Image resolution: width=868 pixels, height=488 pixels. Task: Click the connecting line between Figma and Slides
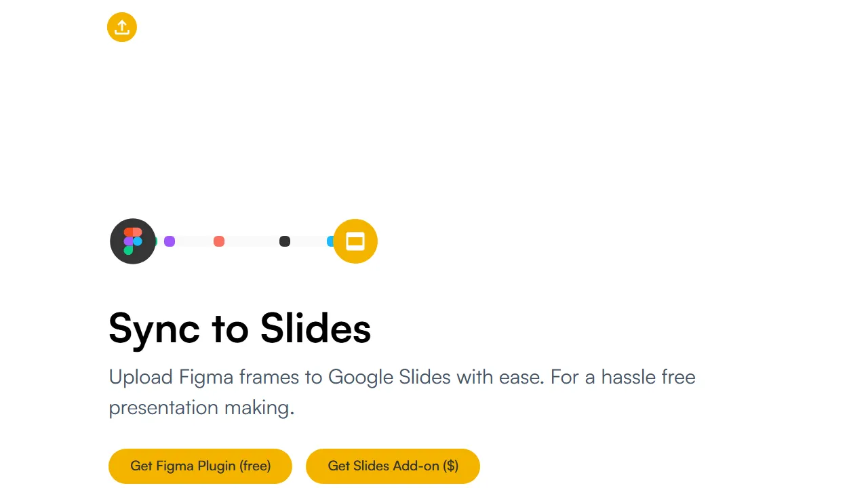pos(251,241)
